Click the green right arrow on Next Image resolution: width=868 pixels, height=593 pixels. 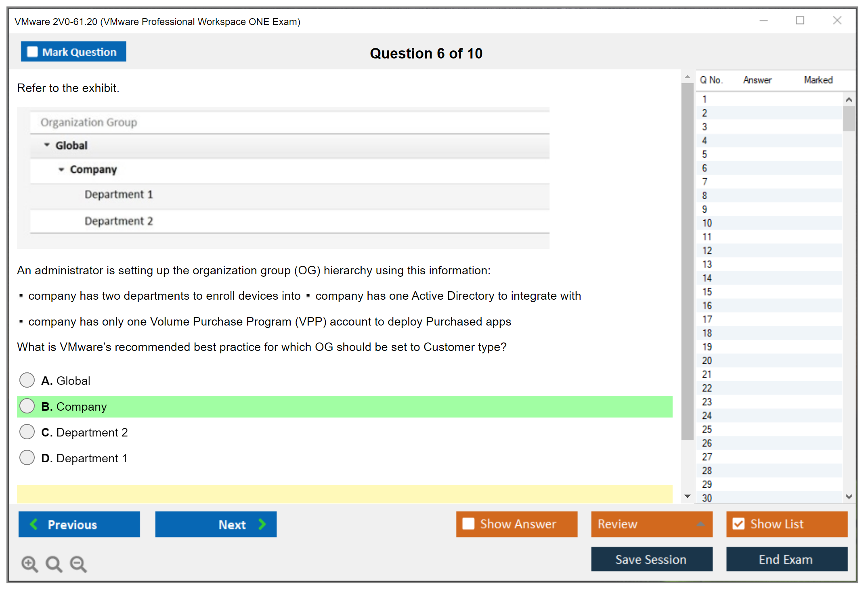coord(262,524)
